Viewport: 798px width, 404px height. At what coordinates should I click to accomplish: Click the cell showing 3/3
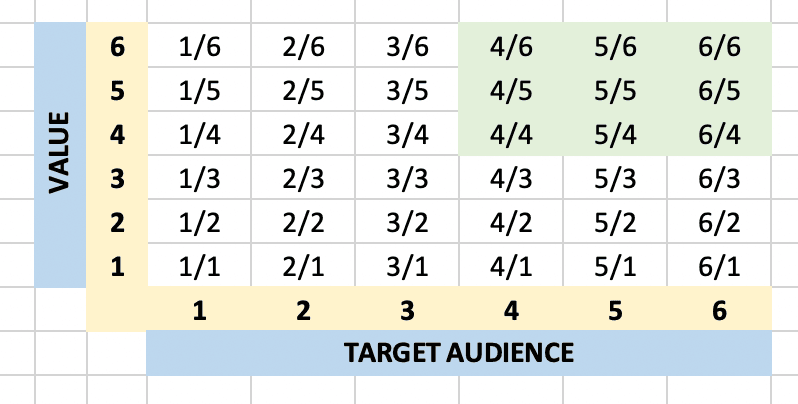point(407,179)
